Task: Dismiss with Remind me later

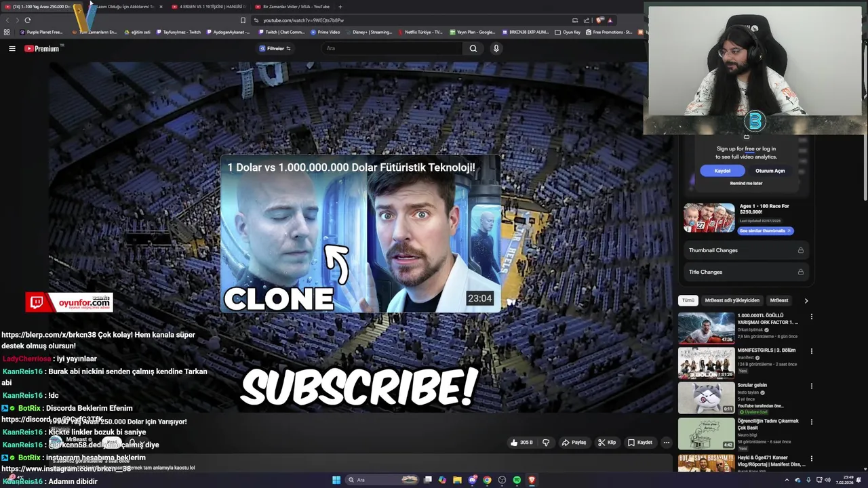Action: coord(746,183)
